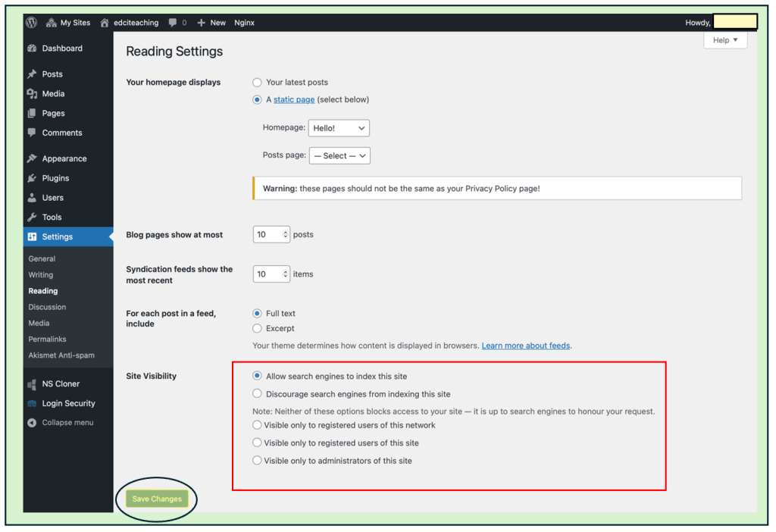Go to Discussion settings in sidebar
776x532 pixels.
(48, 307)
